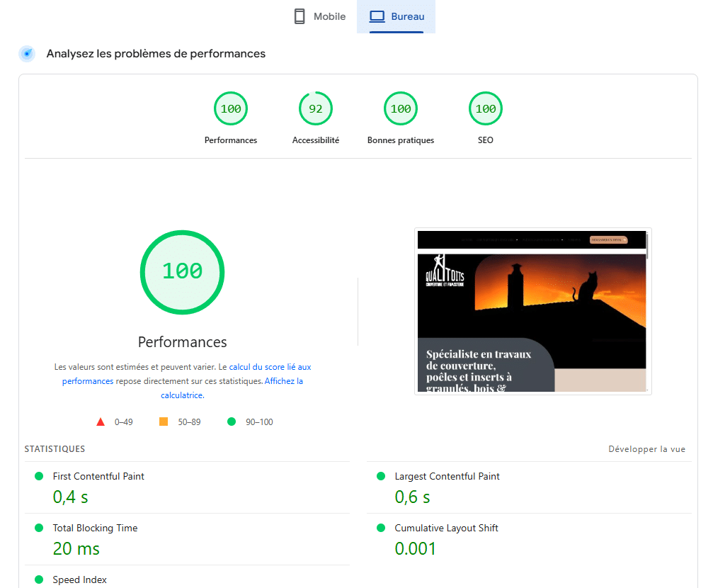Viewport: 713px width, 588px height.
Task: Click green circle 90–100 legend icon
Action: 232,422
